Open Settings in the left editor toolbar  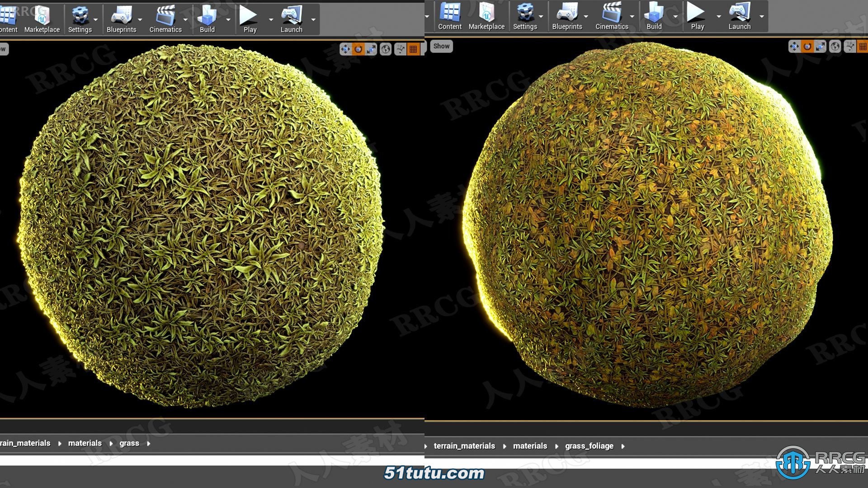coord(80,19)
